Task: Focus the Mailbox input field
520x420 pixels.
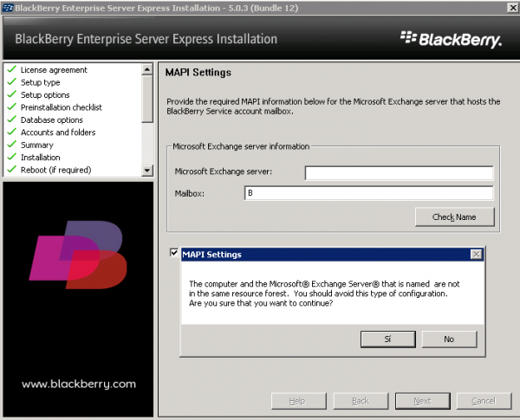Action: tap(369, 193)
